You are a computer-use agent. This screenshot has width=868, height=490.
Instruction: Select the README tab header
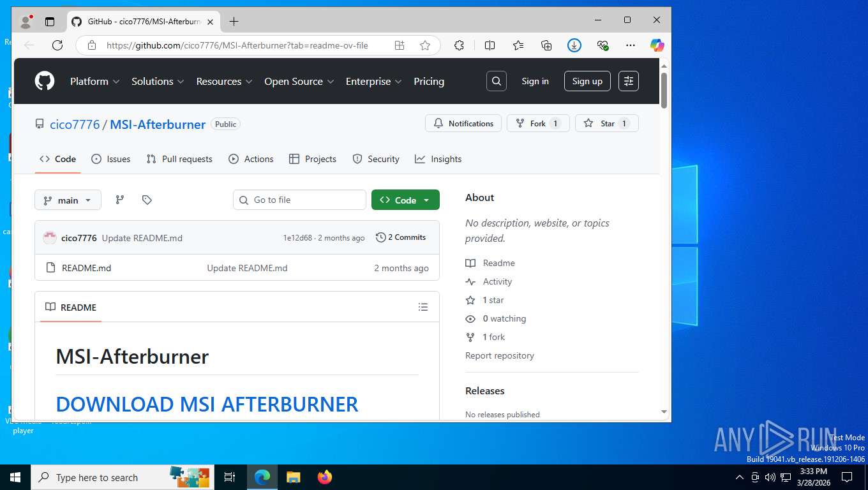click(x=71, y=307)
